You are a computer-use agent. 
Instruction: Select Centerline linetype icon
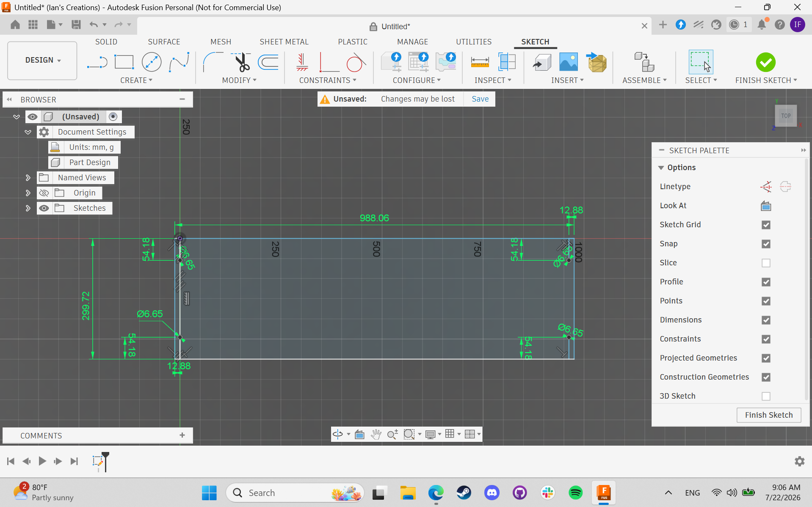click(785, 187)
